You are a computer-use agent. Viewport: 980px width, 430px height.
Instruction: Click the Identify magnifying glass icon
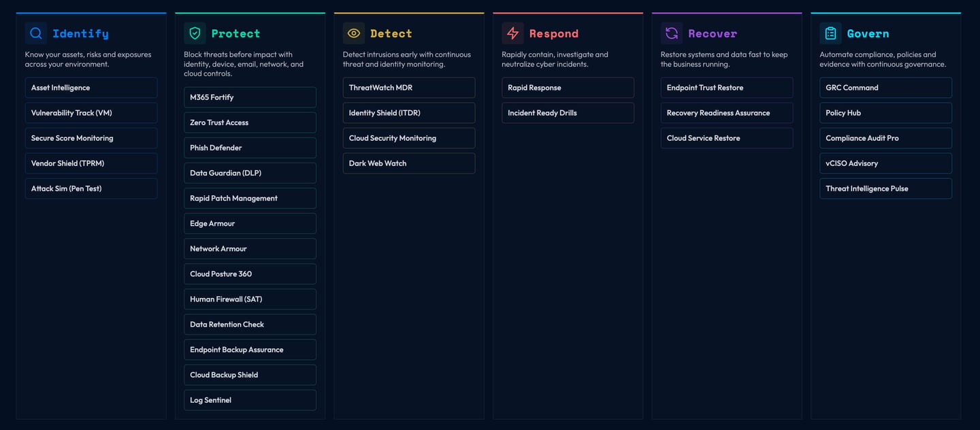36,33
